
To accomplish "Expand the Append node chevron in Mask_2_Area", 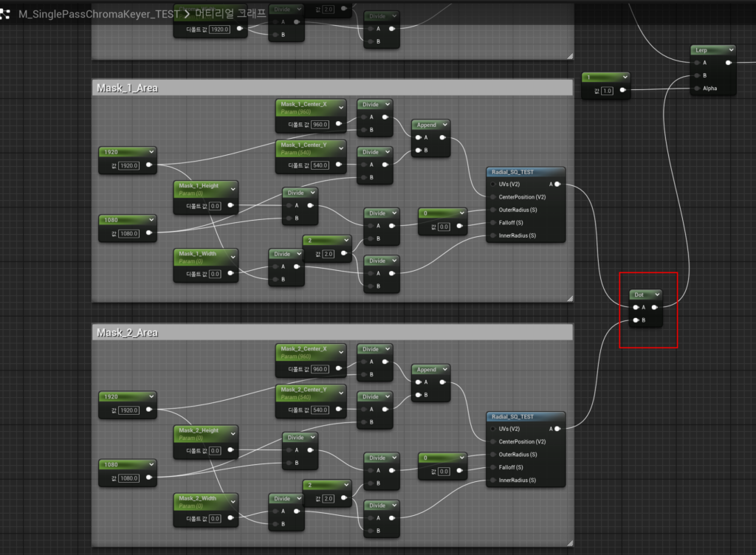I will click(444, 370).
